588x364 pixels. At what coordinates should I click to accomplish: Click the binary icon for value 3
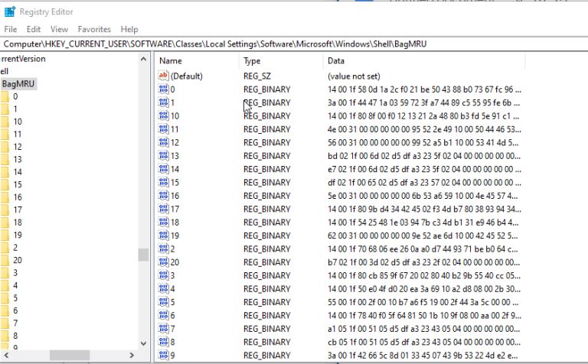[x=164, y=275]
